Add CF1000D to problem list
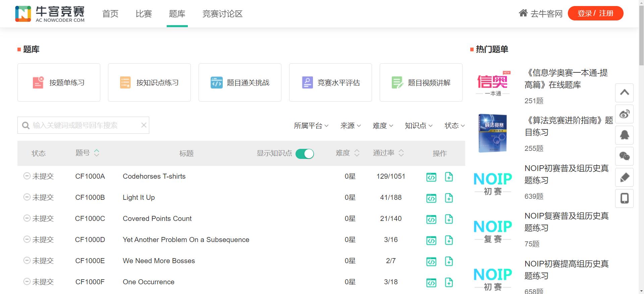644x294 pixels. (449, 240)
